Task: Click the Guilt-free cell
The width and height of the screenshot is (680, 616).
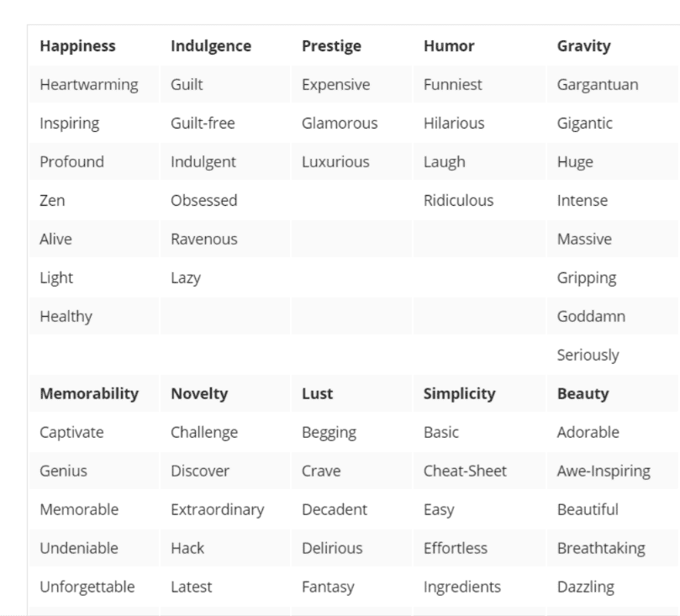Action: [203, 123]
